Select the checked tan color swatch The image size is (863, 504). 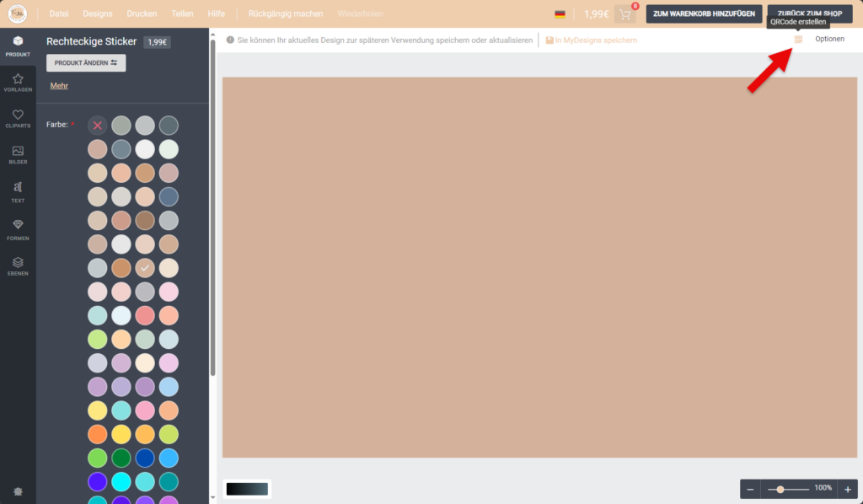(145, 267)
